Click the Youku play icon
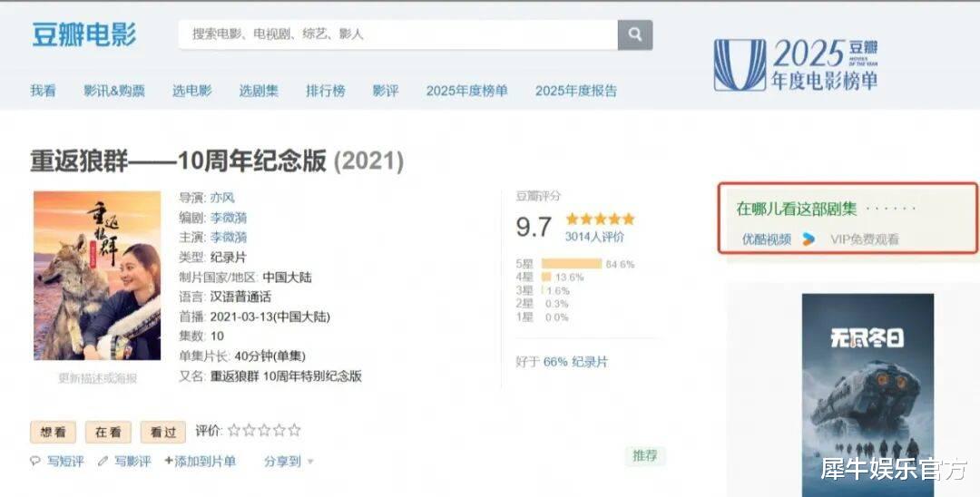 [808, 239]
